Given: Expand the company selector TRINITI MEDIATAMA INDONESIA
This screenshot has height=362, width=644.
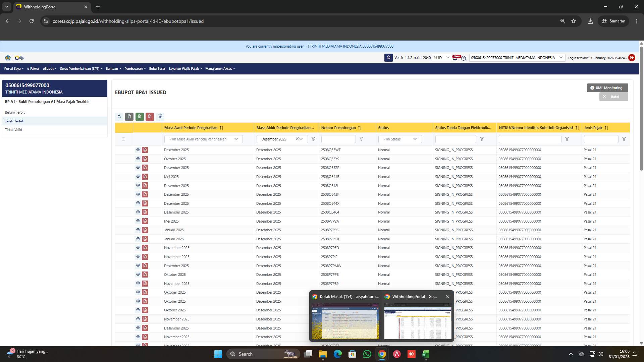Looking at the screenshot, I should [561, 57].
